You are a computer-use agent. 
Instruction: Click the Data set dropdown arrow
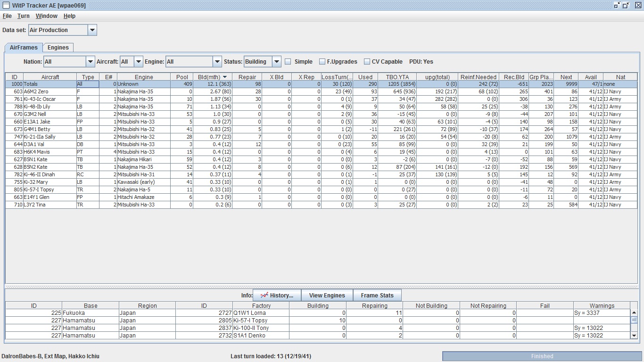coord(92,30)
